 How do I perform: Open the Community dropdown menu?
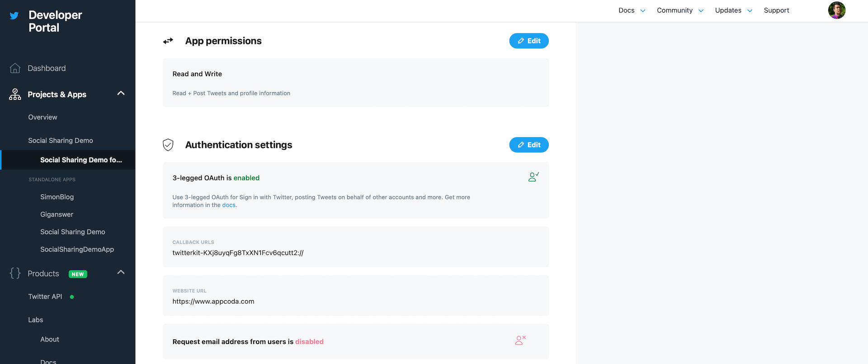coord(680,10)
